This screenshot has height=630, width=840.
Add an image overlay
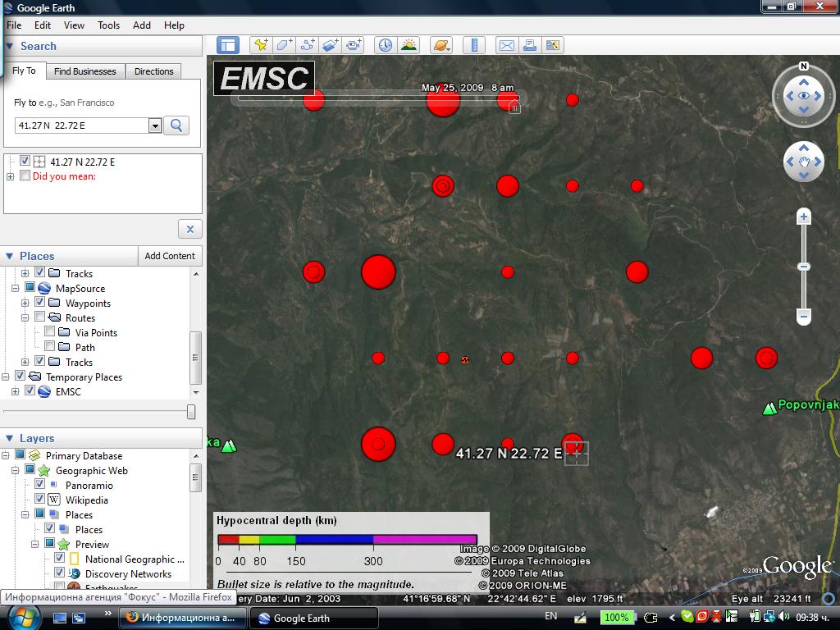tap(331, 46)
